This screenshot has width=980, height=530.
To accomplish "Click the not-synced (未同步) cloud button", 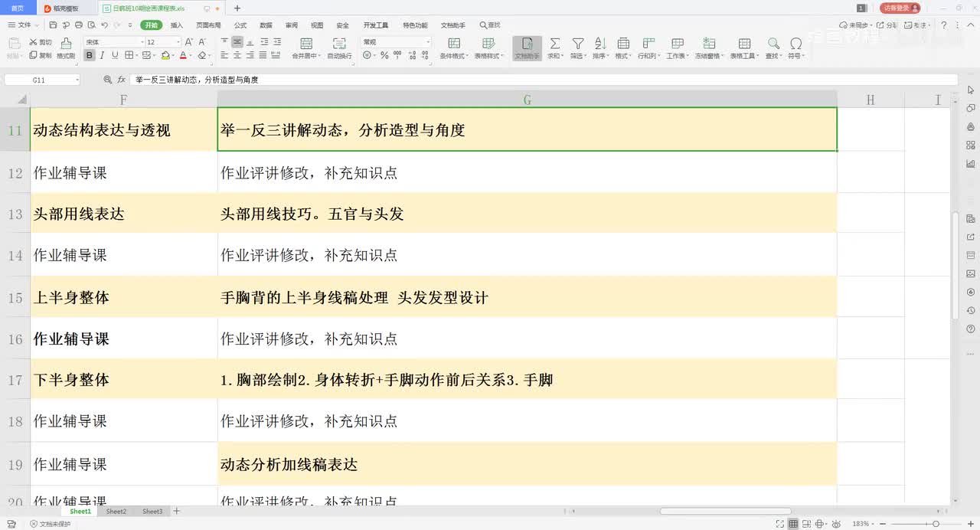I will pos(857,25).
